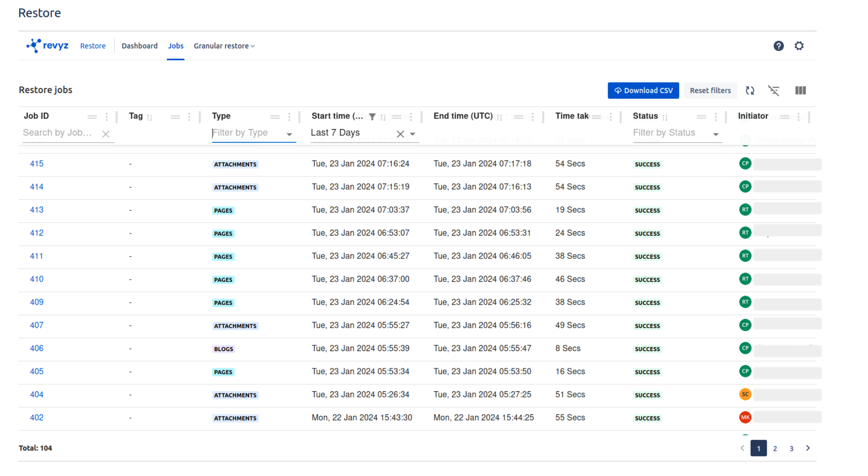The image size is (868, 476).
Task: Clear the Last 7 Days filter
Action: pyautogui.click(x=400, y=134)
